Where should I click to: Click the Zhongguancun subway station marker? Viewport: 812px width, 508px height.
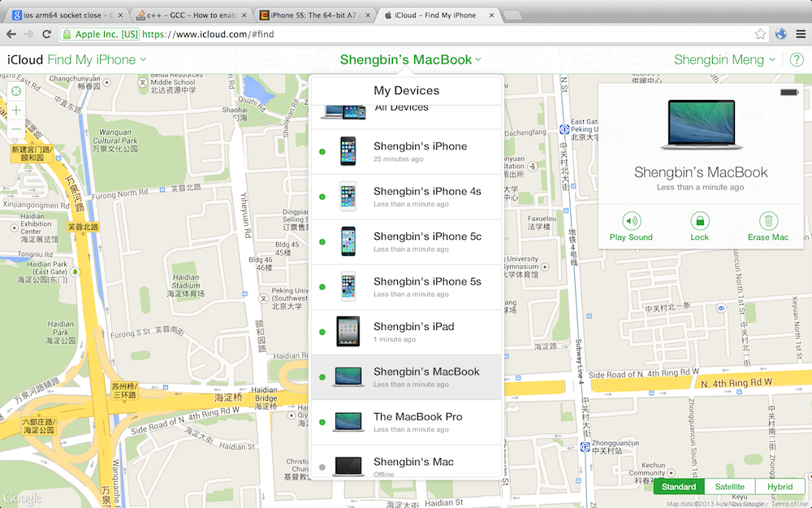(585, 447)
